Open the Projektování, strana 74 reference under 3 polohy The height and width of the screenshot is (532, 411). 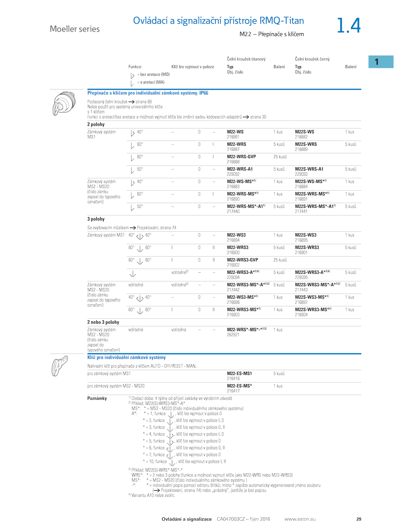[x=156, y=228]
